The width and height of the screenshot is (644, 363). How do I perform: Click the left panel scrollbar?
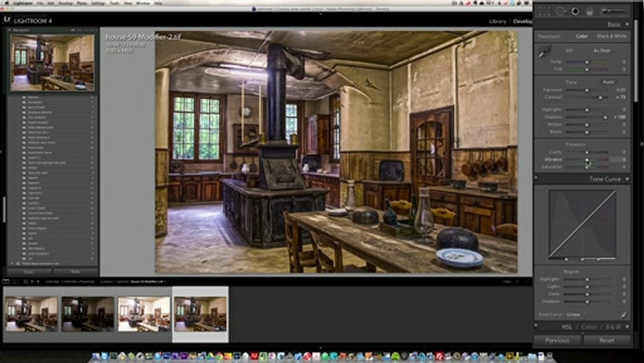(x=4, y=209)
